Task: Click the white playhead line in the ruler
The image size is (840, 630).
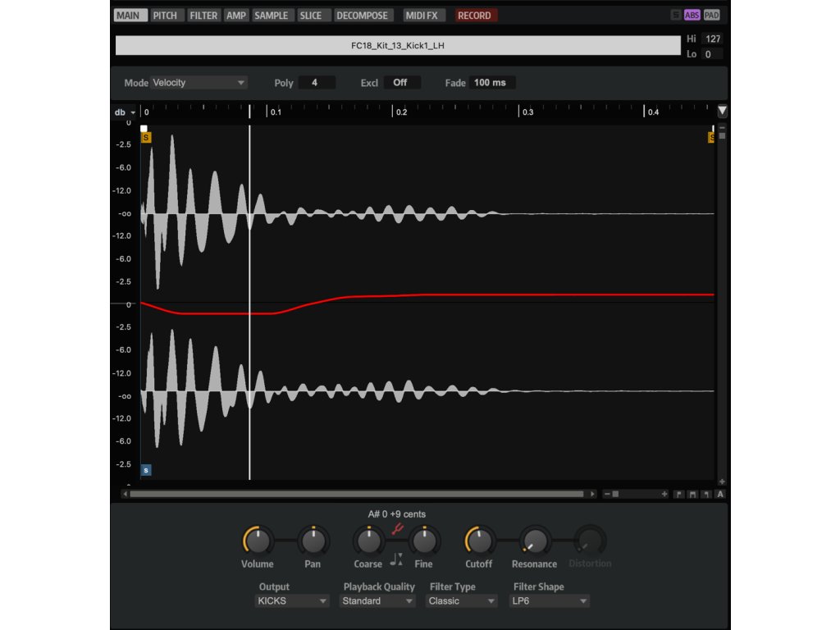Action: click(249, 112)
